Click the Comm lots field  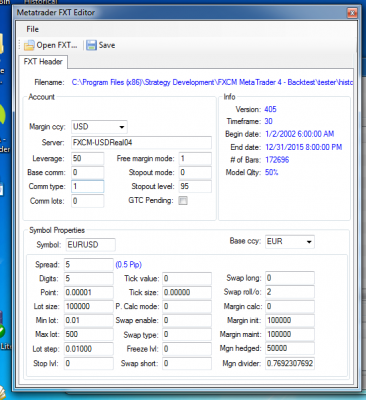[88, 201]
